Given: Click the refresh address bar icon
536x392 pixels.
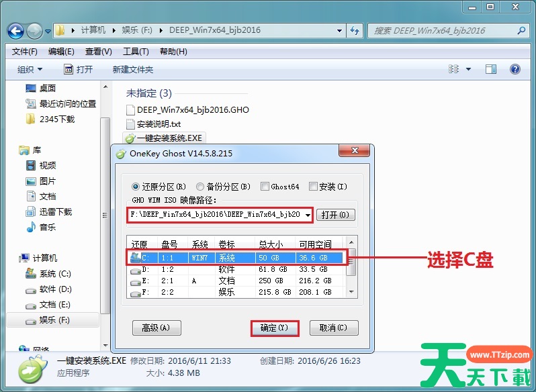Looking at the screenshot, I should click(x=355, y=30).
